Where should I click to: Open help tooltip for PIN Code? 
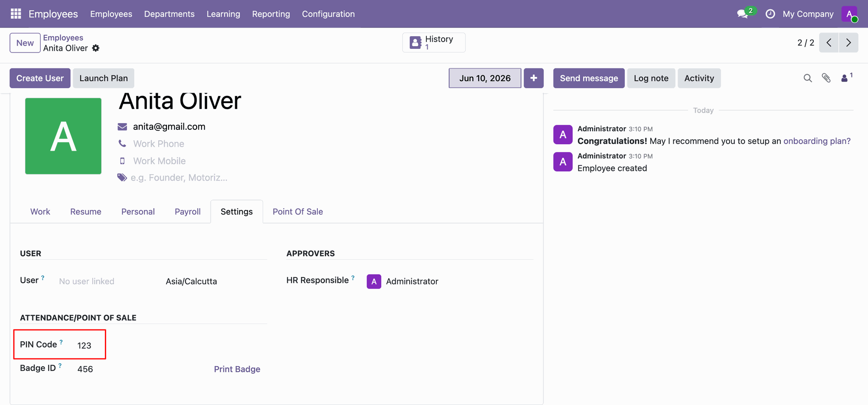pyautogui.click(x=61, y=342)
